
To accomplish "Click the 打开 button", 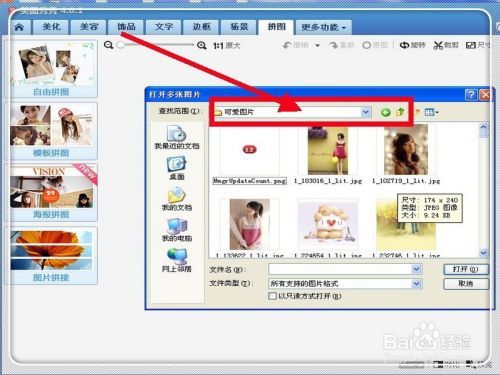I will point(466,269).
